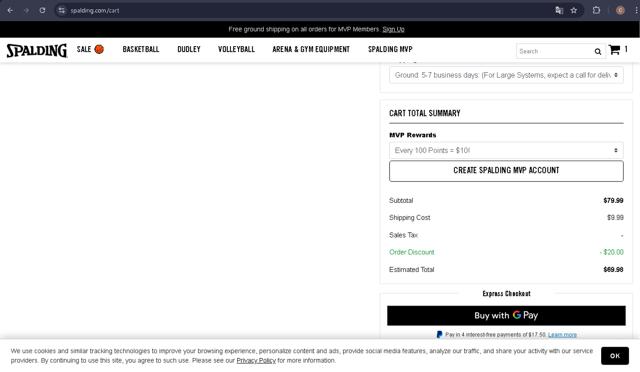640x372 pixels.
Task: Open the Privacy Policy link
Action: click(x=256, y=361)
